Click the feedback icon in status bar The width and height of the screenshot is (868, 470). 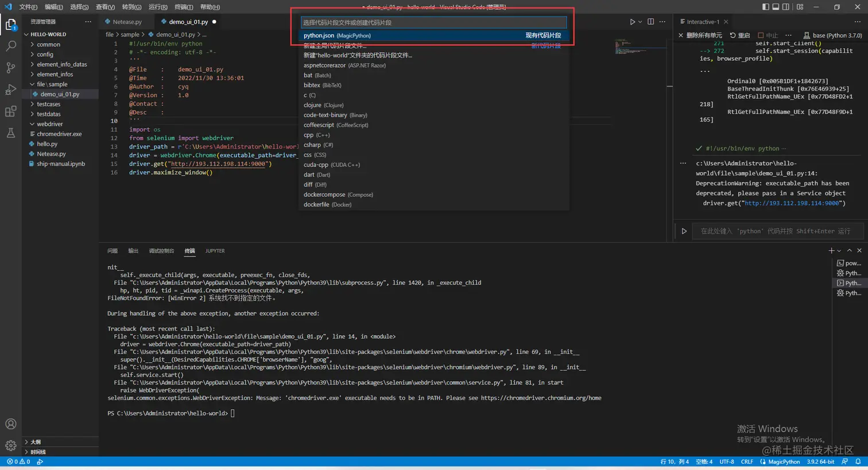(844, 461)
